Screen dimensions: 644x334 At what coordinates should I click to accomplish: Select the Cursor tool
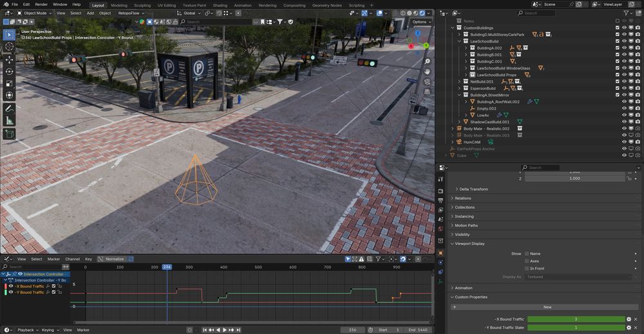coord(9,46)
